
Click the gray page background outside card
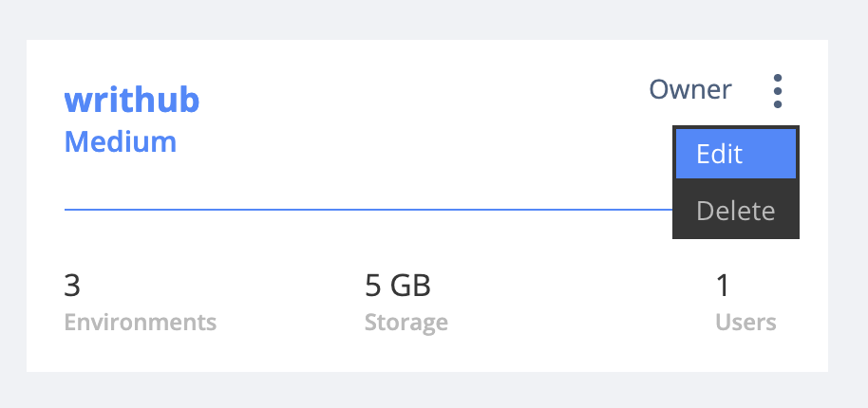tap(427, 391)
